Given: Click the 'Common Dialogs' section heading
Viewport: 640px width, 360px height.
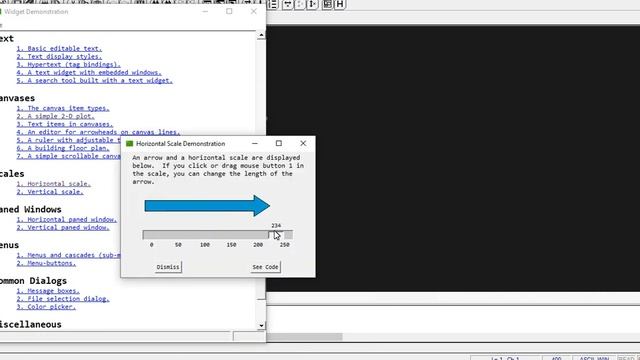Looking at the screenshot, I should click(33, 281).
